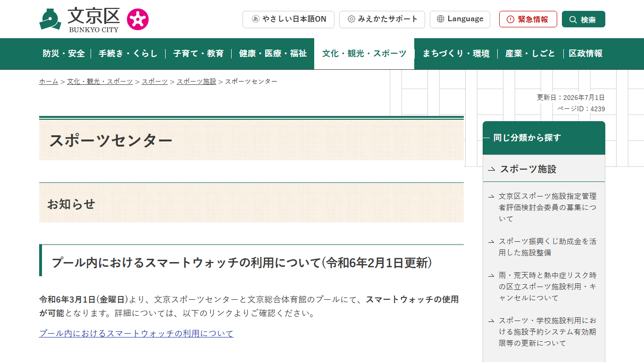Screen dimensions: 644x362
Task: Open スポーツ振興くじ助成金を活用した施設整備 link
Action: (547, 247)
